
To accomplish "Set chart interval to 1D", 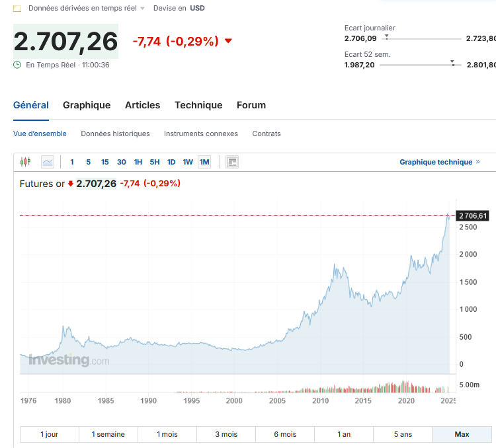I will tap(171, 162).
